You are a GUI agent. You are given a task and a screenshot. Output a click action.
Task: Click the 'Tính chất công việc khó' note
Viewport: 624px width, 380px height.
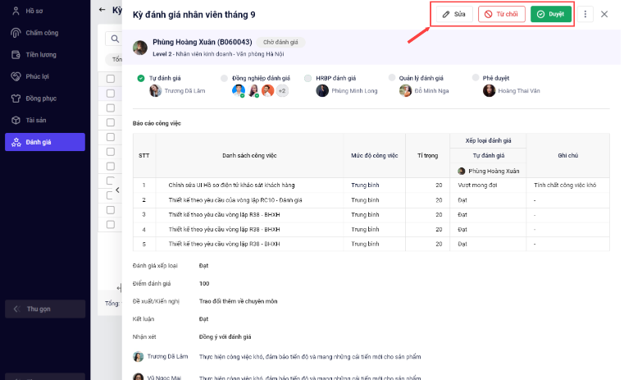(565, 185)
